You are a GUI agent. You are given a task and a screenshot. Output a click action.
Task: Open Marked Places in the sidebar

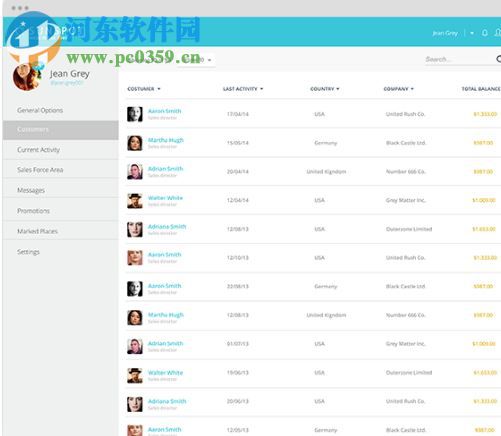[37, 231]
